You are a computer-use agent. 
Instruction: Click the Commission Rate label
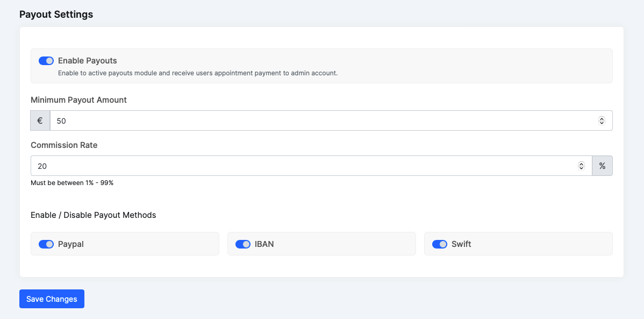pos(64,145)
